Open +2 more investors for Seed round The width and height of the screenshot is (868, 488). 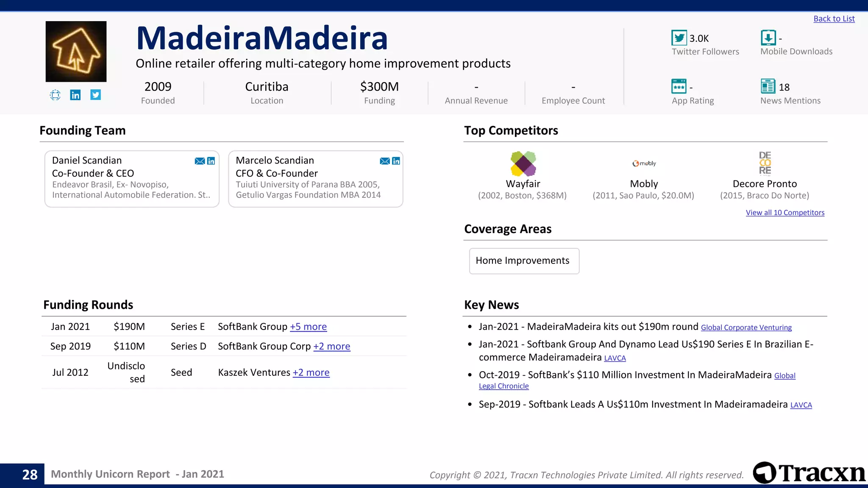[311, 372]
